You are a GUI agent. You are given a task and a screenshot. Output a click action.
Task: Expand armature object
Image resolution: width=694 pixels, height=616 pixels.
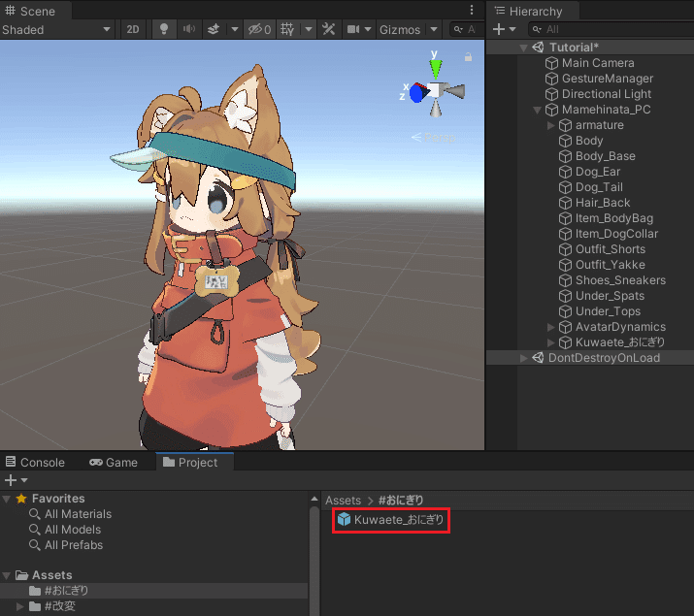tap(550, 125)
